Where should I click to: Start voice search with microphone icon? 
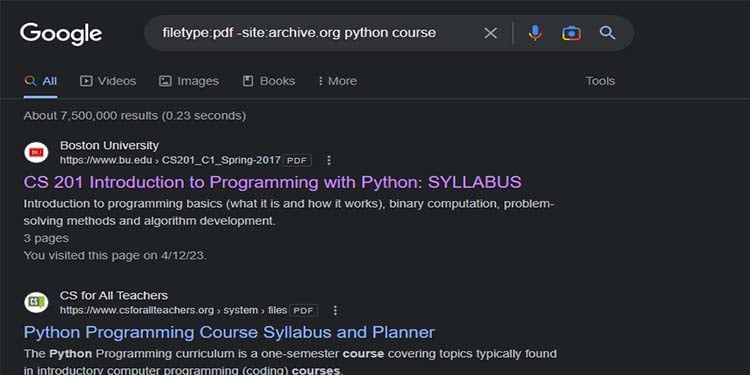coord(535,33)
